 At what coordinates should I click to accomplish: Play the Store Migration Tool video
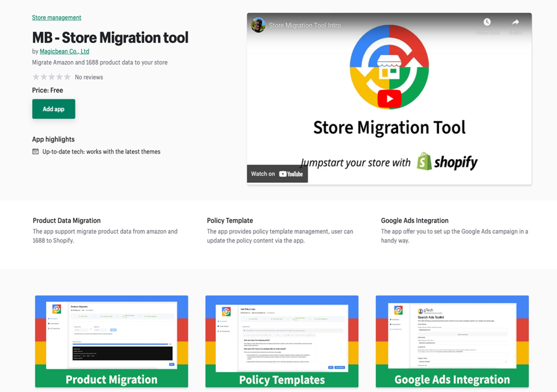click(x=389, y=99)
